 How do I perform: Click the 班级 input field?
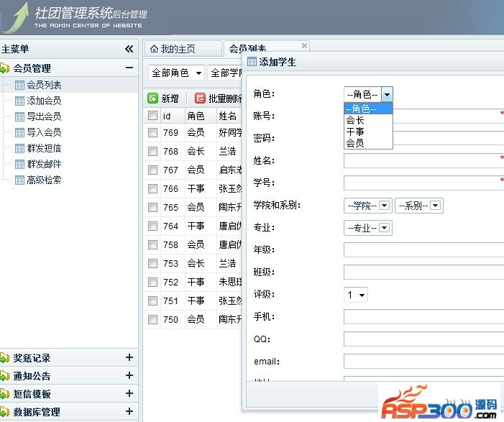tap(424, 272)
